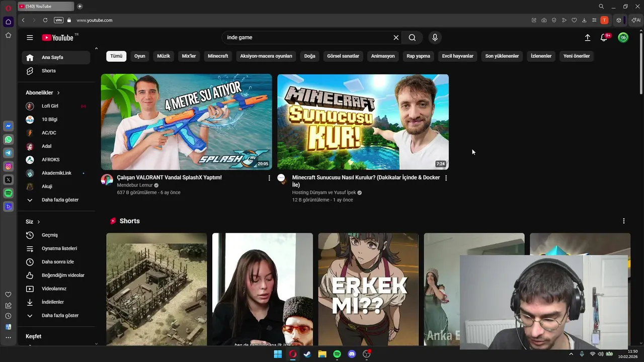Reload the page
644x362 pixels.
tap(45, 20)
